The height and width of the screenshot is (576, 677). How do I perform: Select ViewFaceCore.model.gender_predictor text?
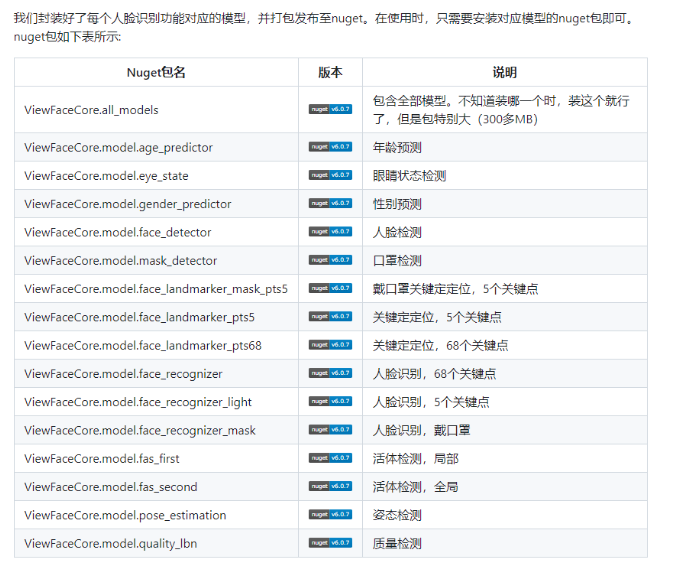click(x=128, y=204)
